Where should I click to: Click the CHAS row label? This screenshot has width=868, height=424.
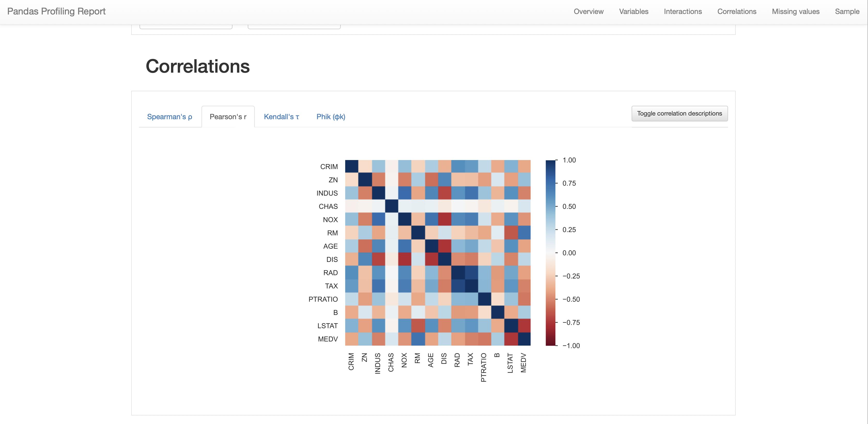click(328, 206)
